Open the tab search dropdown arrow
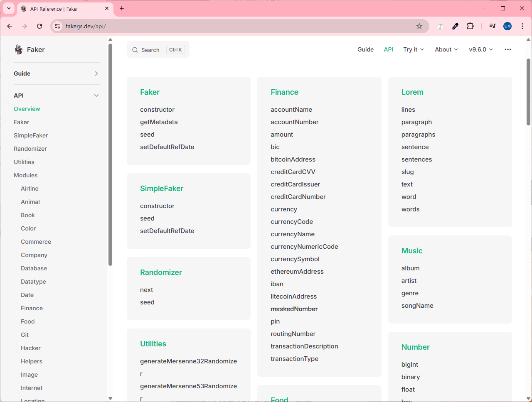532x402 pixels. pos(8,8)
